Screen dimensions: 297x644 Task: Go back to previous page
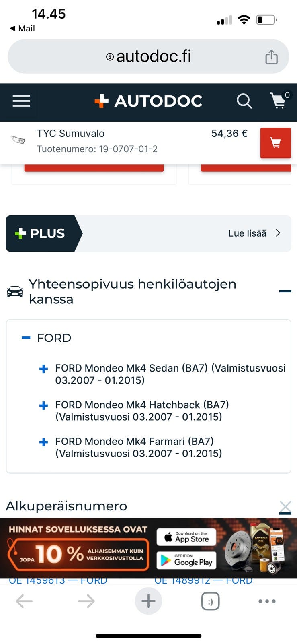click(24, 601)
